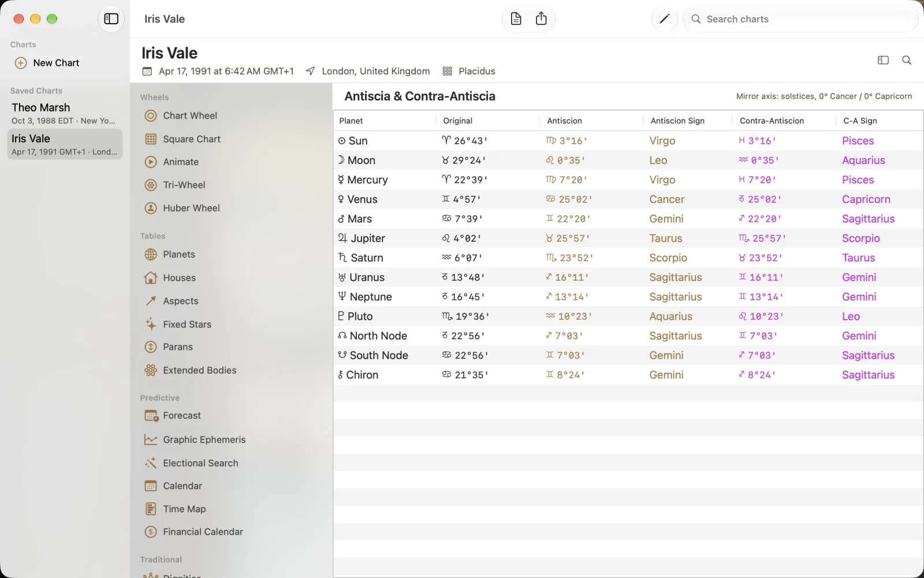Click the share chart icon
Image resolution: width=924 pixels, height=578 pixels.
click(541, 18)
